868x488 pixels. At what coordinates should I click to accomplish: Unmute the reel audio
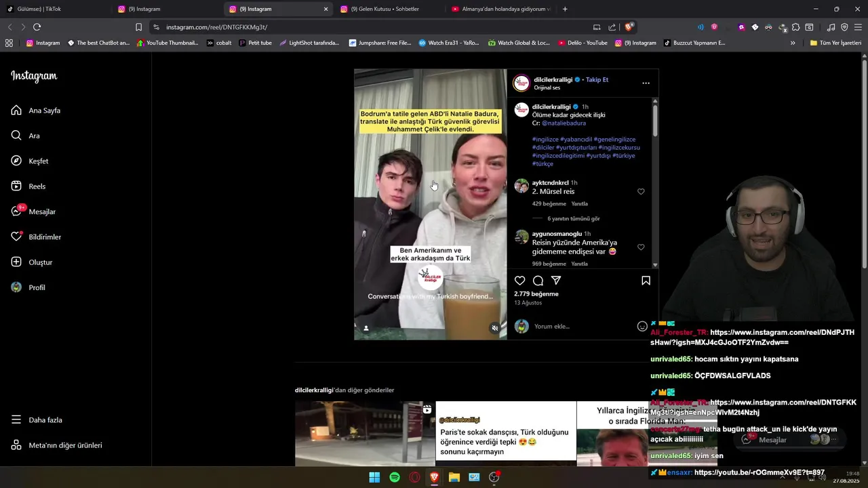click(x=495, y=328)
